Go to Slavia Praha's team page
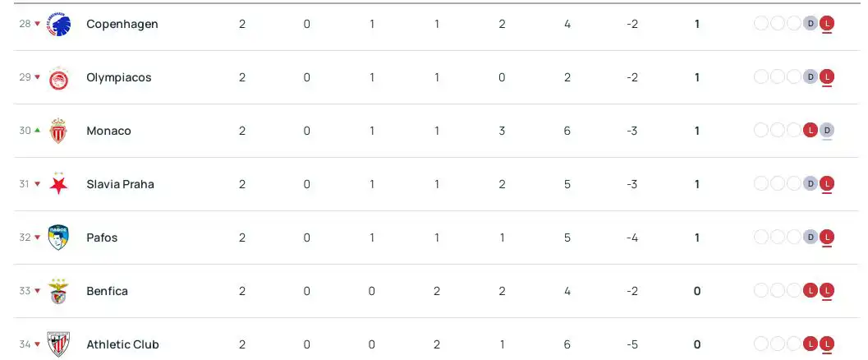Screen dimensions: 868x360 coord(120,184)
